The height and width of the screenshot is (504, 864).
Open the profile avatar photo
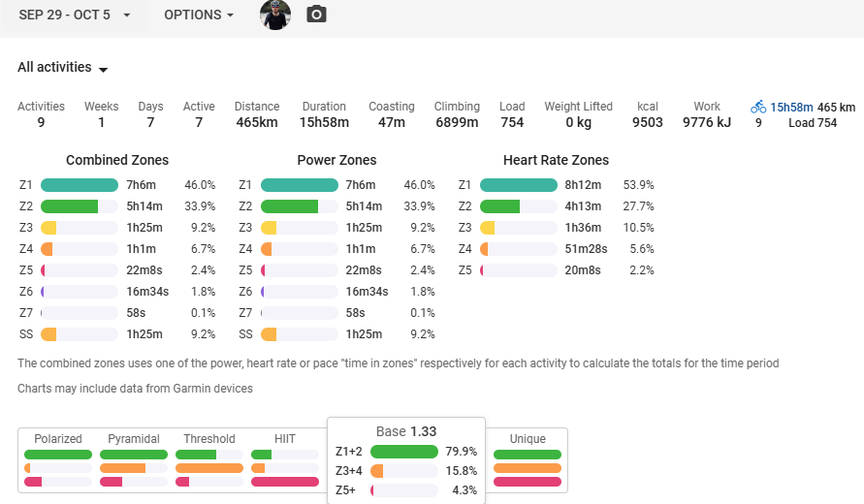(x=275, y=15)
